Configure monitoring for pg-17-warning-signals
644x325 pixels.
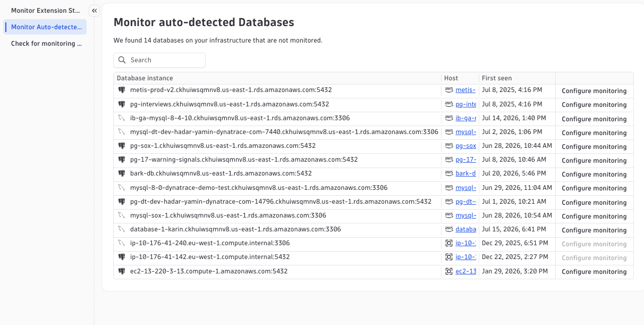tap(594, 161)
